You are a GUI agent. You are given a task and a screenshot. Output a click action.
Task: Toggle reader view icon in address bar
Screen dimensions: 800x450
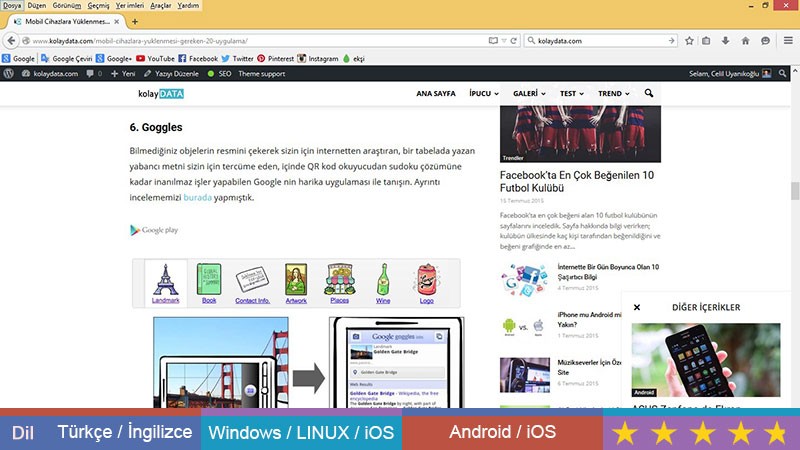click(x=493, y=41)
